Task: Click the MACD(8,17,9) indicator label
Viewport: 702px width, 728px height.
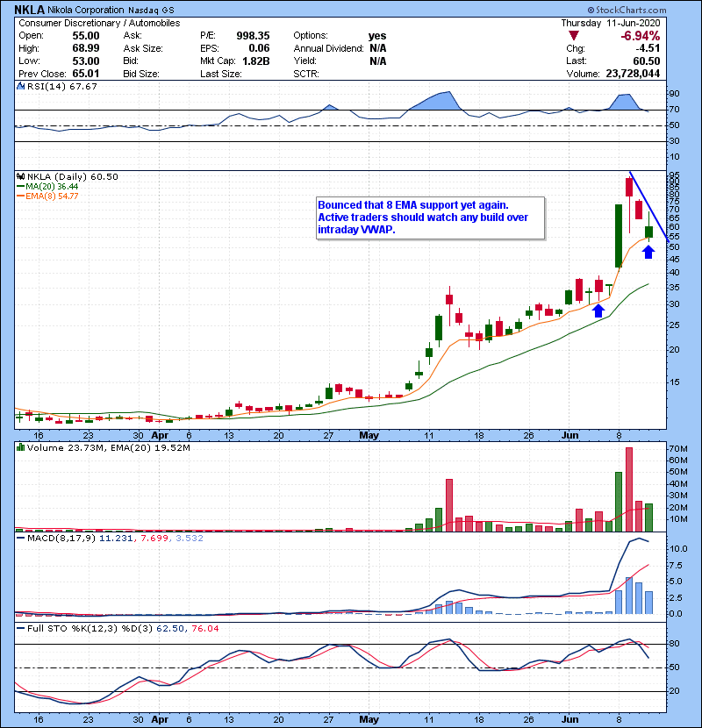Action: coord(62,539)
